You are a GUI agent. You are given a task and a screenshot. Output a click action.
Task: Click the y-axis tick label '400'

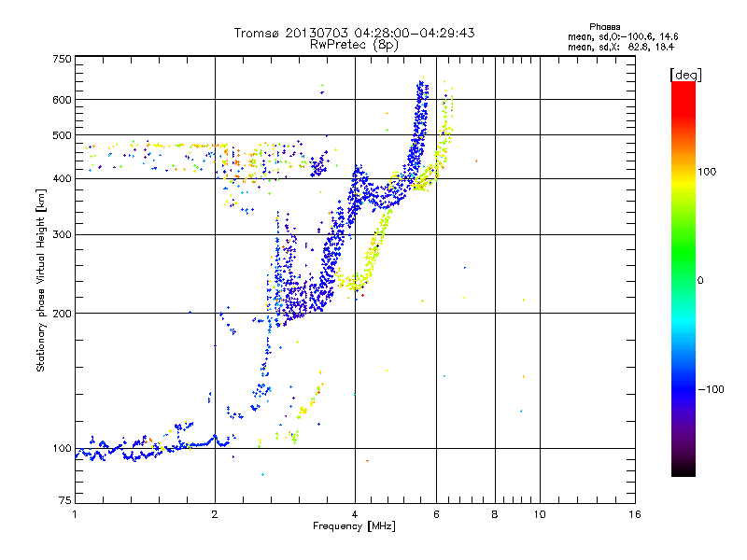(x=62, y=178)
